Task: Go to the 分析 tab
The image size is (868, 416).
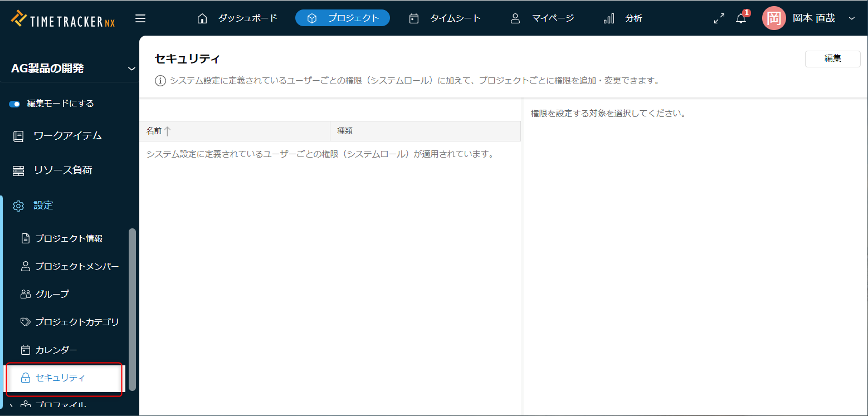Action: coord(623,18)
